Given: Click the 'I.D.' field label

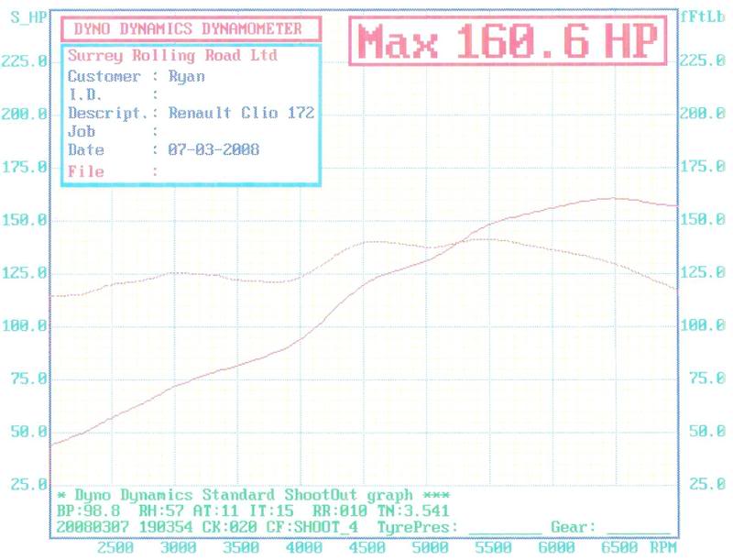Looking at the screenshot, I should [x=84, y=95].
